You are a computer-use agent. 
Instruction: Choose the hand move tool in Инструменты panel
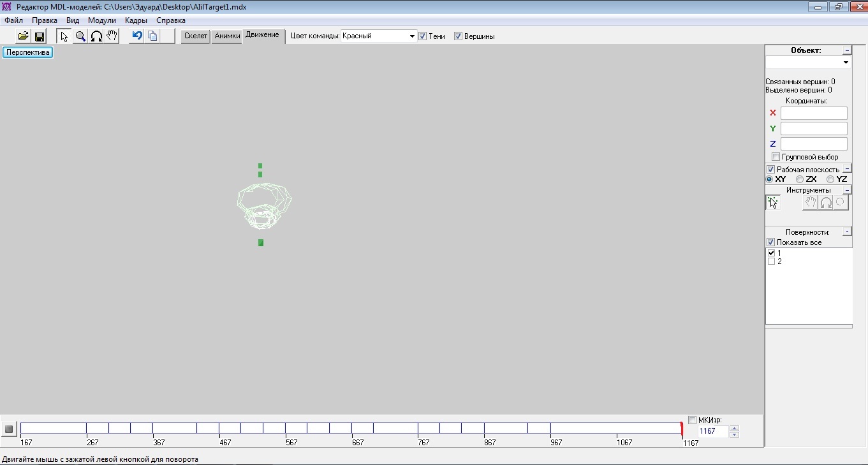coord(809,203)
